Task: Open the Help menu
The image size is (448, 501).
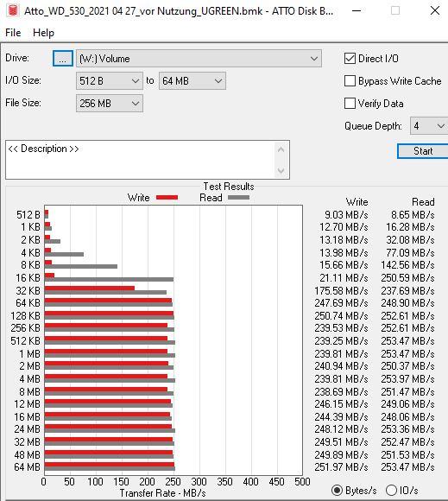Action: (43, 33)
